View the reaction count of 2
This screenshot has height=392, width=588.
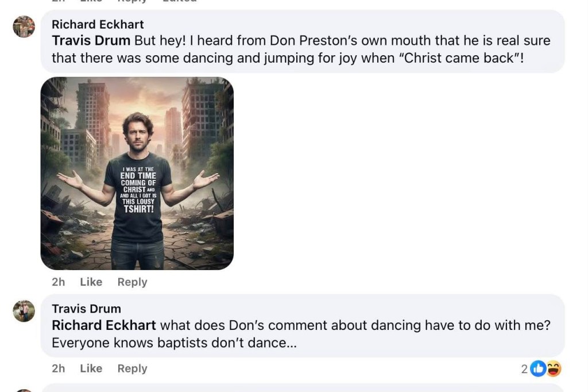click(x=524, y=369)
